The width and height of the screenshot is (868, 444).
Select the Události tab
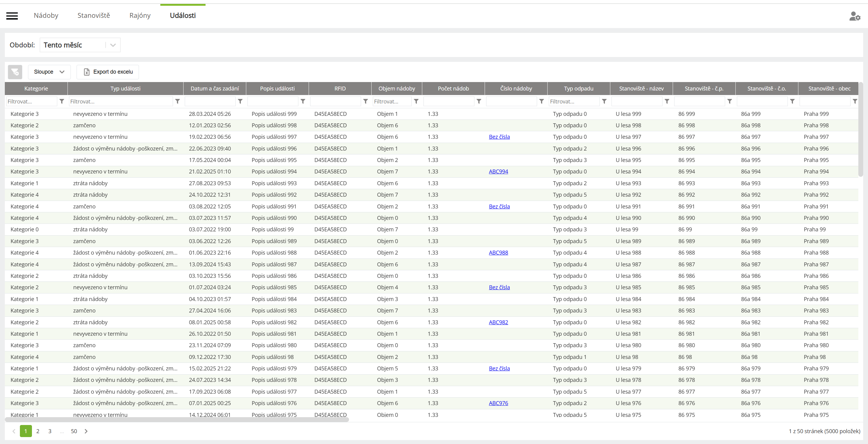coord(183,15)
